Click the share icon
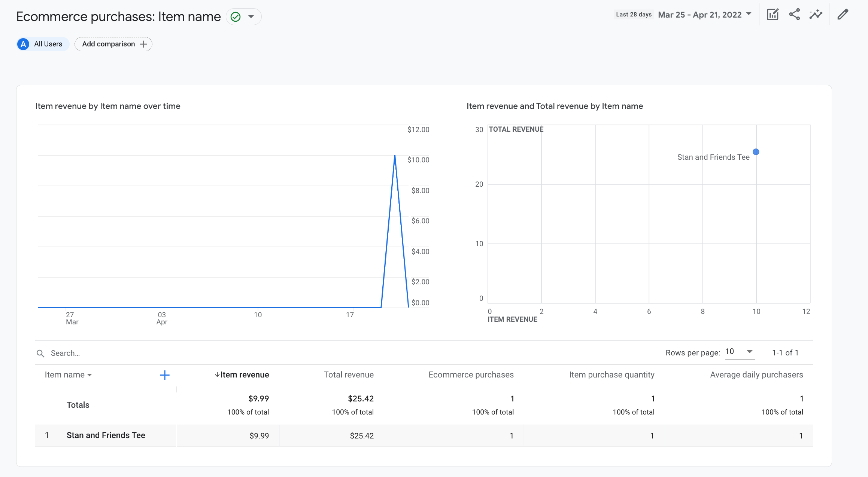This screenshot has width=868, height=477. (795, 15)
